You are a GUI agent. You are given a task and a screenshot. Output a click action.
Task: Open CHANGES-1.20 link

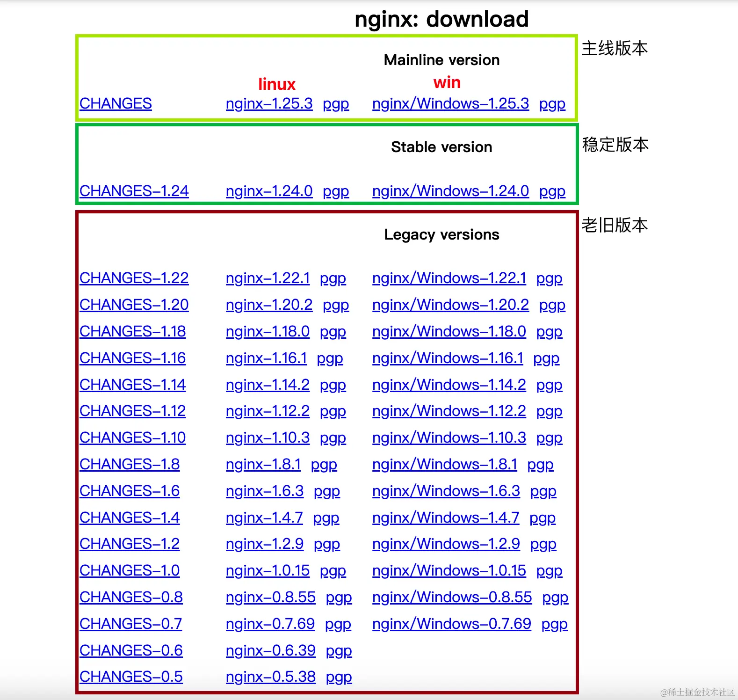pyautogui.click(x=134, y=305)
